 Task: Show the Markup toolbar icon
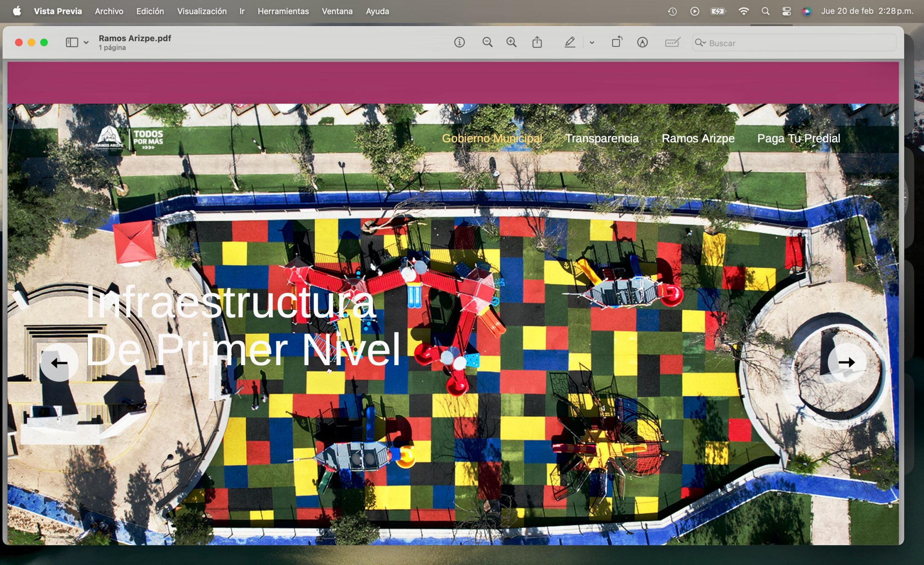[642, 42]
